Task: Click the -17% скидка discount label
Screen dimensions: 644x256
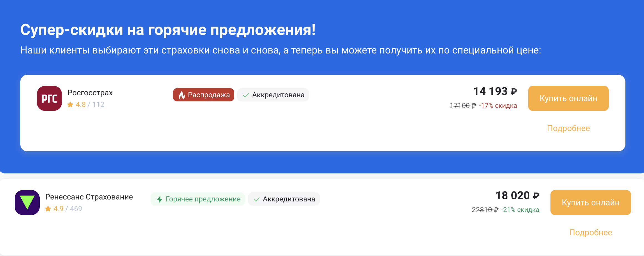Action: point(498,106)
